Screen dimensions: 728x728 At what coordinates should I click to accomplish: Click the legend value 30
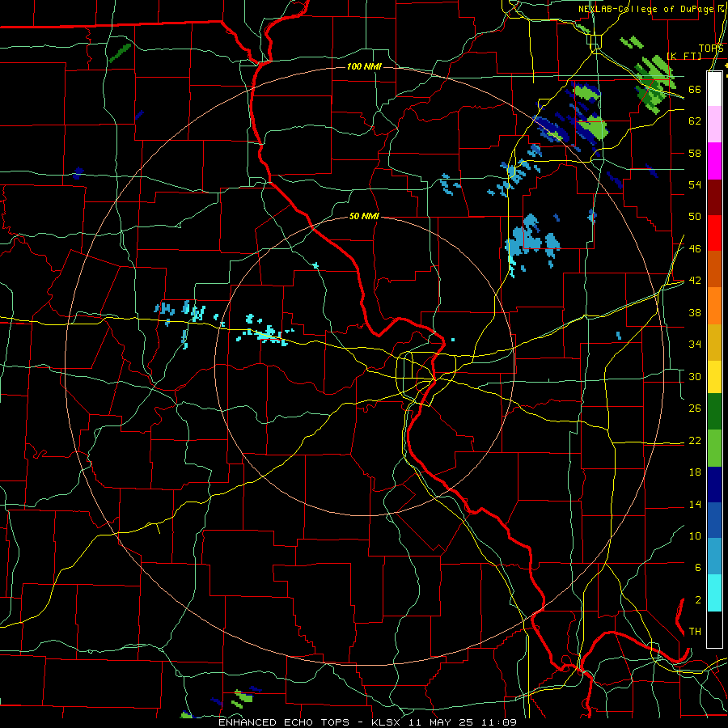coord(695,376)
